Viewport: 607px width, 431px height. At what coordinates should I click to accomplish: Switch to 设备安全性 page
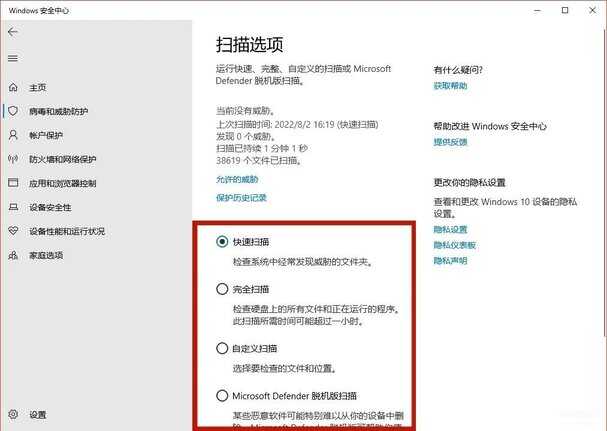pos(50,208)
